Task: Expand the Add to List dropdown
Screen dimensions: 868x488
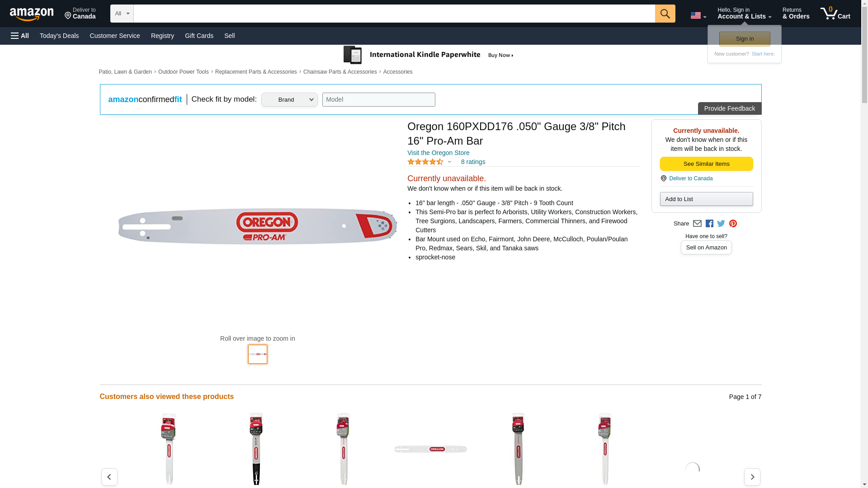Action: click(x=706, y=199)
